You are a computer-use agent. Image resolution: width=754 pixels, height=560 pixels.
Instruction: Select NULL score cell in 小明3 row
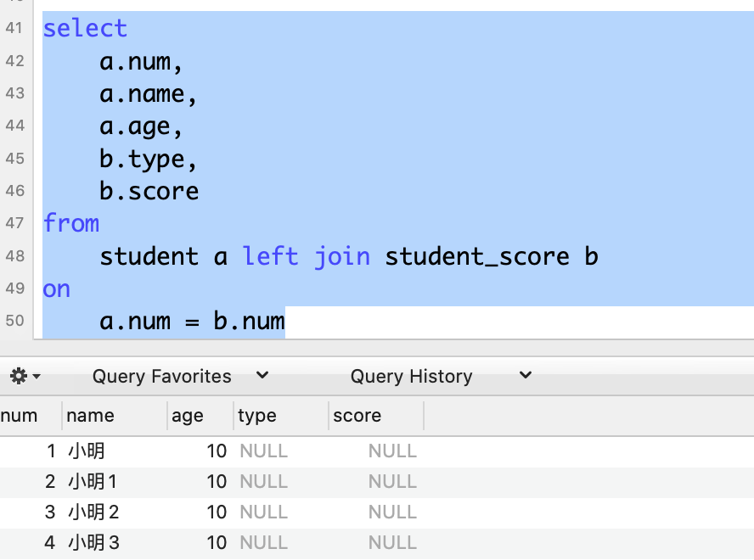point(392,542)
